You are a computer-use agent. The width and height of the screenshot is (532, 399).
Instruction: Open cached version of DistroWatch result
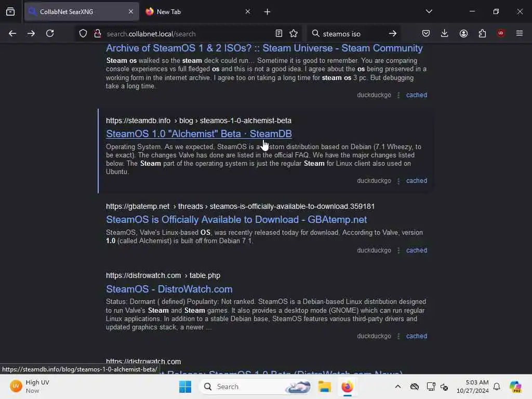pyautogui.click(x=417, y=336)
